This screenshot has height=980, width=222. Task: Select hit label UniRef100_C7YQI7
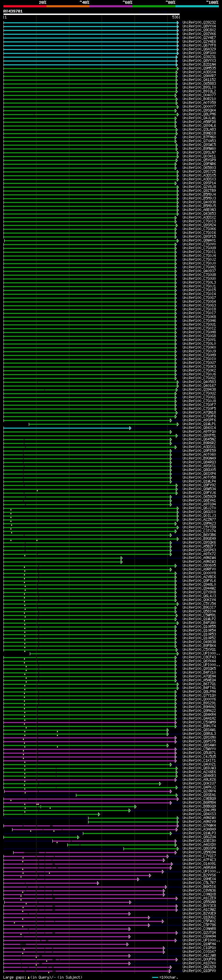(x=199, y=856)
